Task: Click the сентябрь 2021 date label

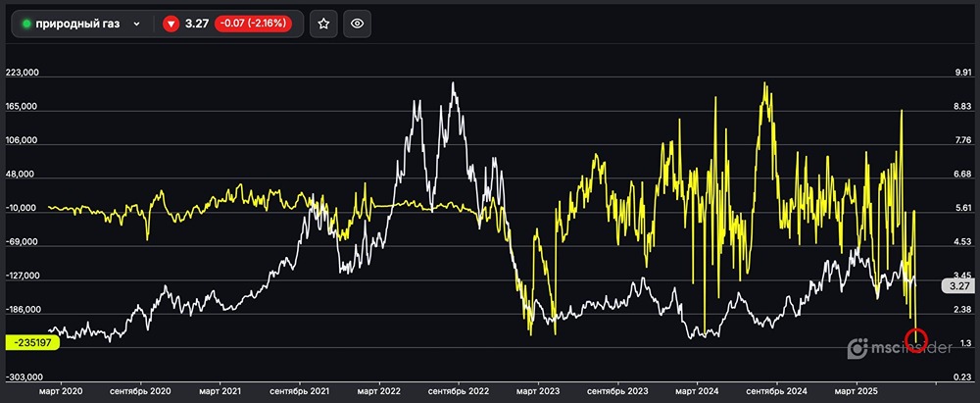Action: [x=299, y=392]
